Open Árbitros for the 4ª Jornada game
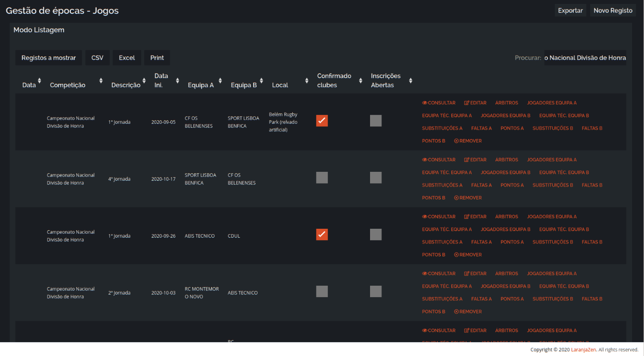 pyautogui.click(x=506, y=160)
